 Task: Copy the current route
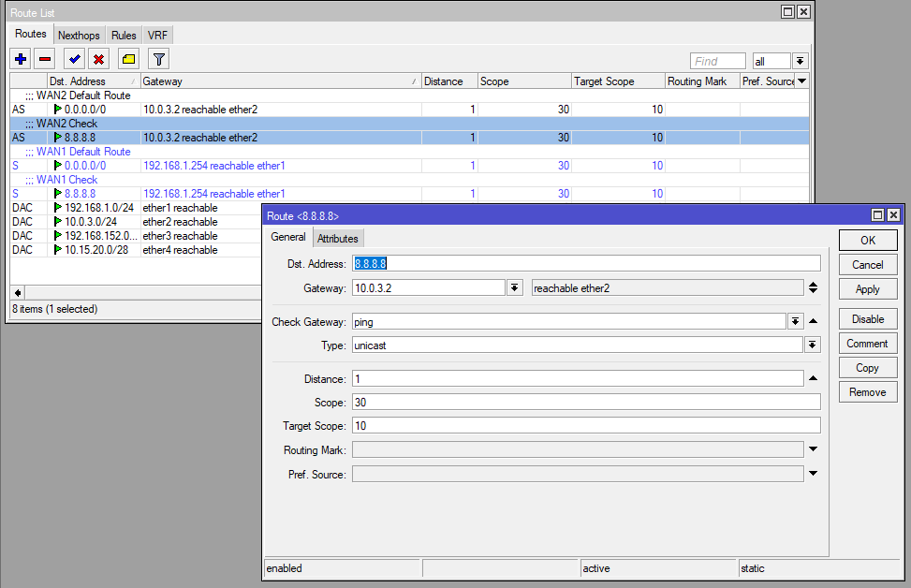pyautogui.click(x=867, y=367)
